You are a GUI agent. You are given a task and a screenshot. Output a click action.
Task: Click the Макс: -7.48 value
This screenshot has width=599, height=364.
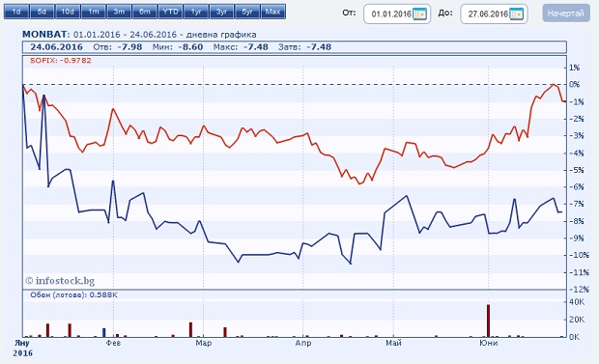tap(241, 47)
